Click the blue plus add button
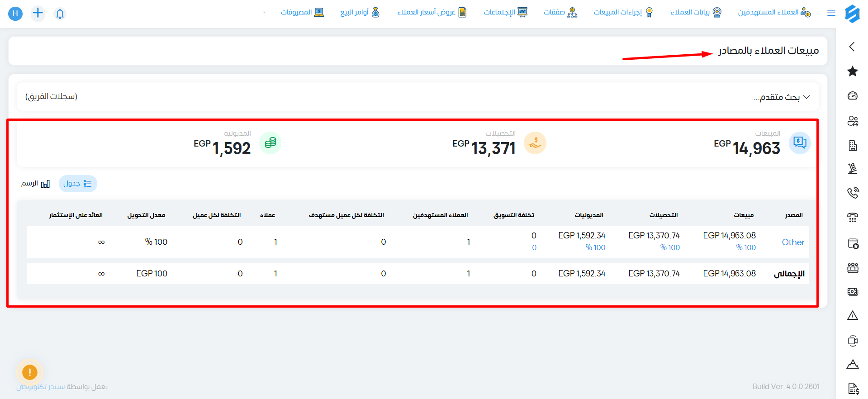This screenshot has width=868, height=399. tap(38, 13)
